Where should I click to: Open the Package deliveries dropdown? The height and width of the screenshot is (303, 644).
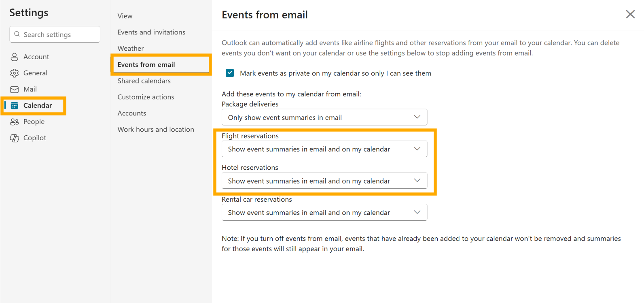pos(324,117)
